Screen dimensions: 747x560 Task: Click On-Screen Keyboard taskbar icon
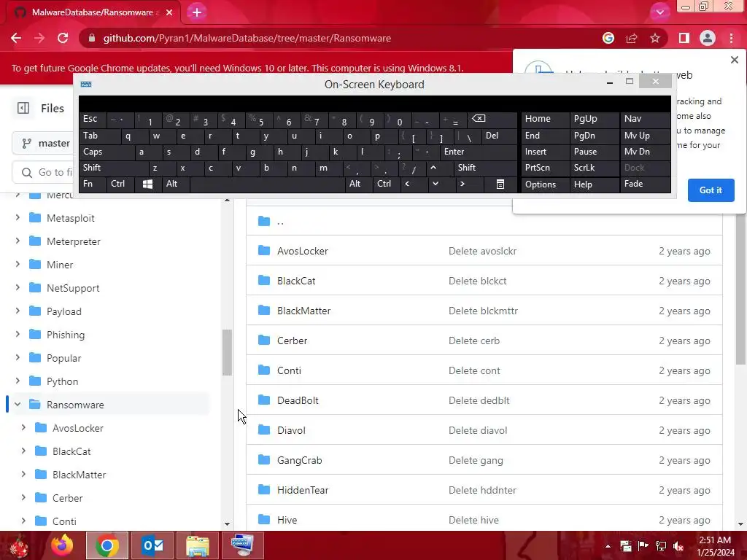point(242,545)
